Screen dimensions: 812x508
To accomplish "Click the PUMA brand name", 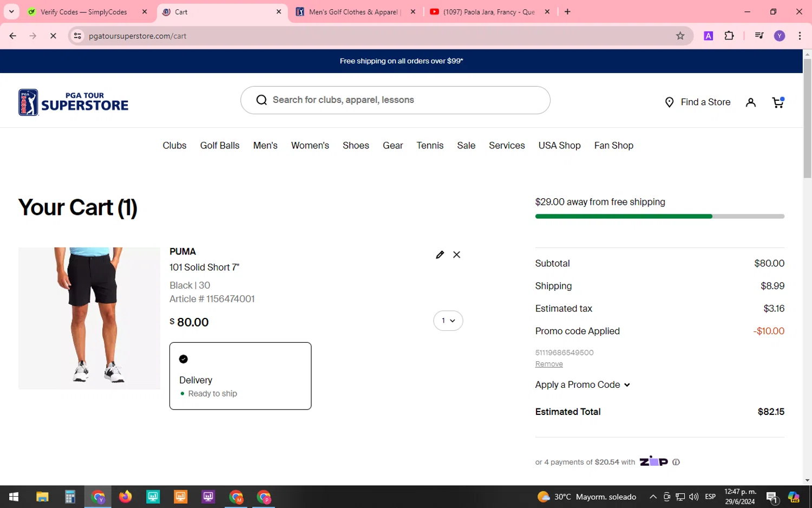I will tap(183, 251).
